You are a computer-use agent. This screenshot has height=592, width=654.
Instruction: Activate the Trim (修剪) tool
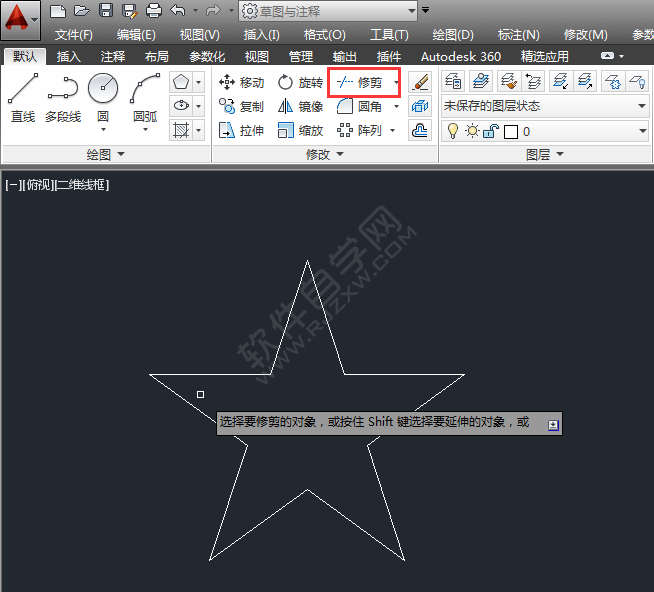coord(359,83)
